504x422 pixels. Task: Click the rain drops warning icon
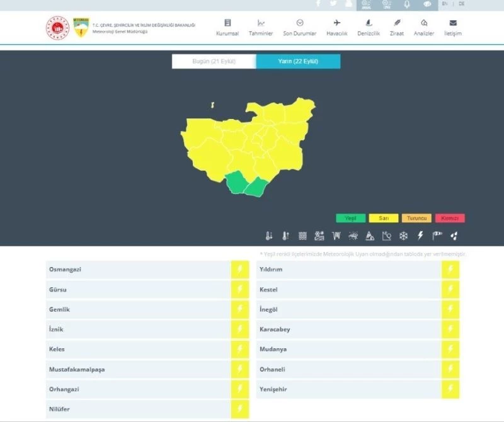click(454, 236)
